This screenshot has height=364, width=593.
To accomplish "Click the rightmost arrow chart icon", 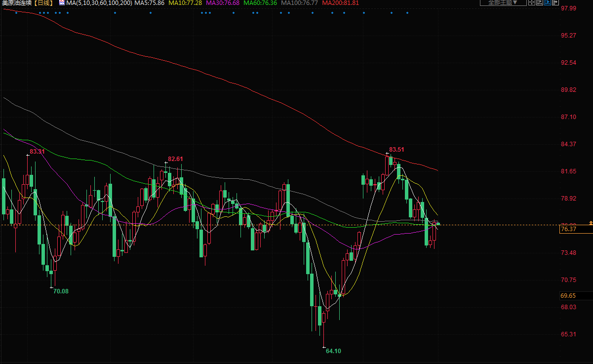I will click(555, 2).
